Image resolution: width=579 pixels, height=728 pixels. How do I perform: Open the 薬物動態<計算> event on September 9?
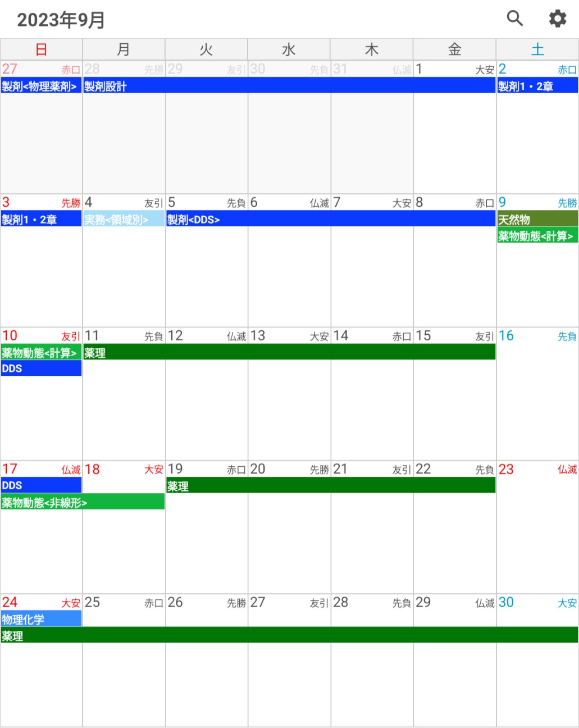537,235
